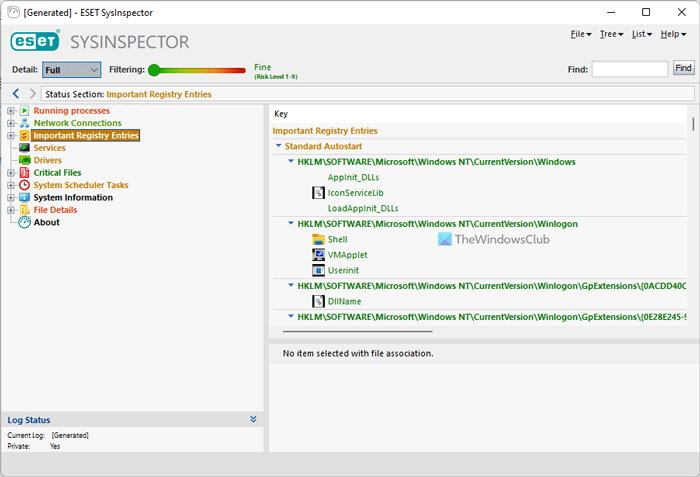Click the horizontal scrollbar under registry list
This screenshot has width=700, height=477.
click(358, 331)
